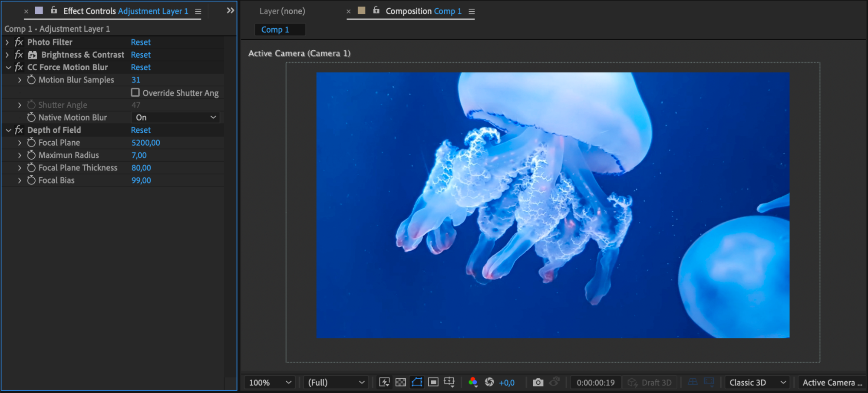Open grid and guide options icon

click(x=449, y=382)
